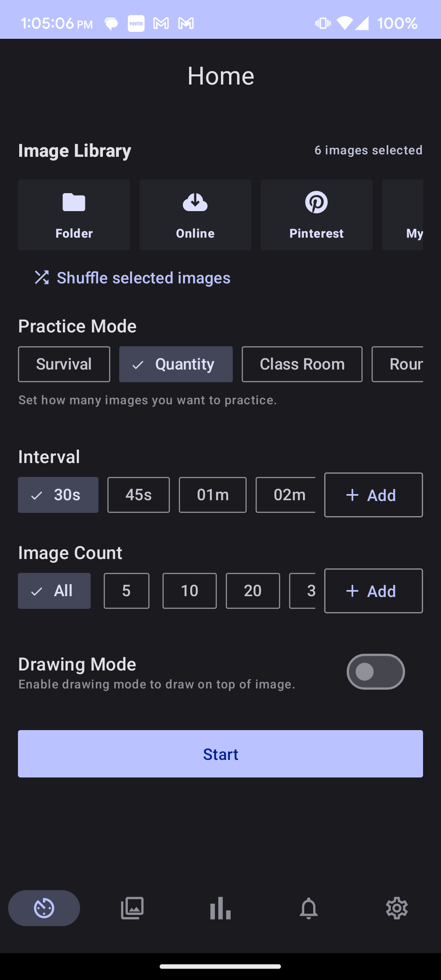
Task: Select the Survival practice mode
Action: tap(64, 364)
